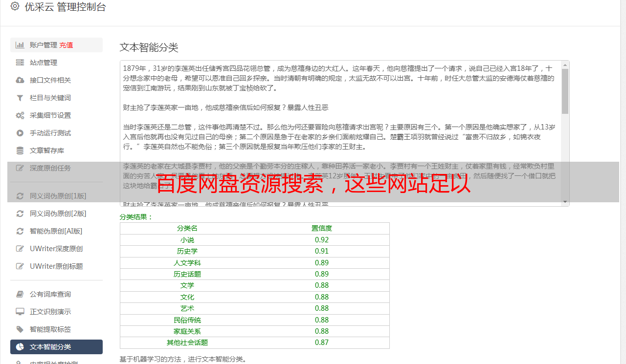Click the 历史学 category cell
Image resolution: width=626 pixels, height=364 pixels.
(x=187, y=251)
